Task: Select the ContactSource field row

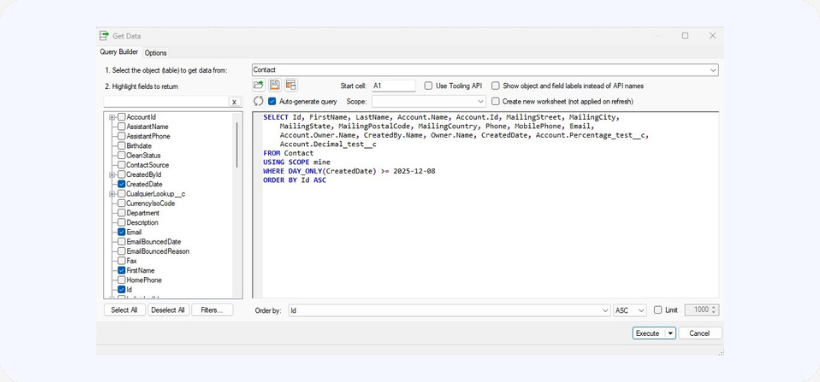Action: (x=147, y=165)
